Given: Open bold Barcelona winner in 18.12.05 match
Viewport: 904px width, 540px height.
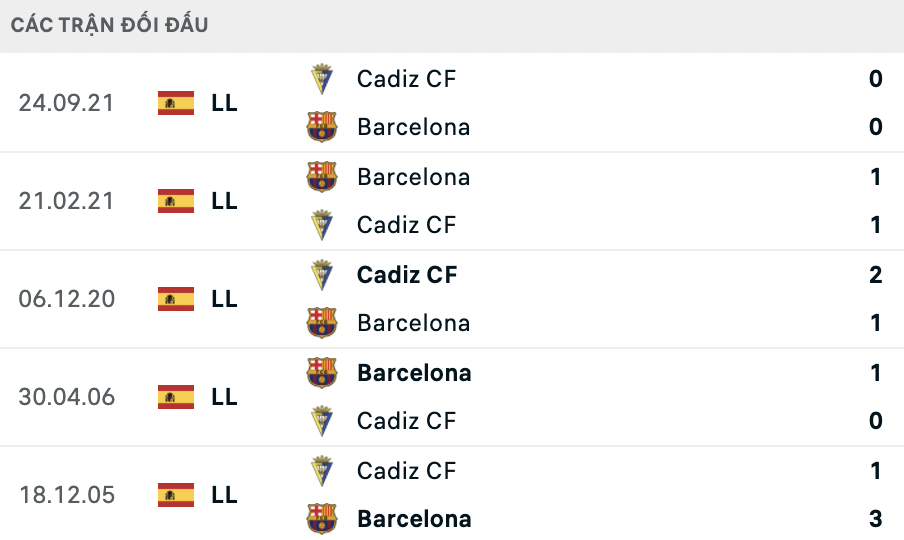Looking at the screenshot, I should pyautogui.click(x=414, y=519).
